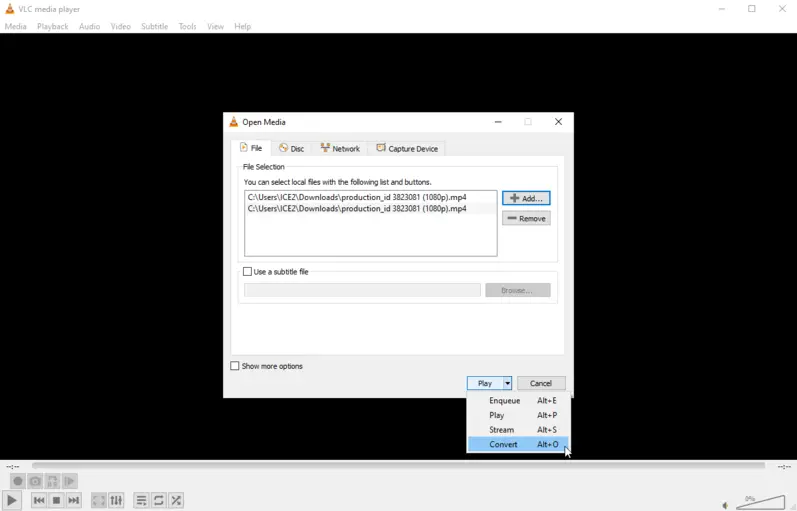Viewport: 797px width, 511px height.
Task: Open the Playback menu
Action: pos(52,26)
